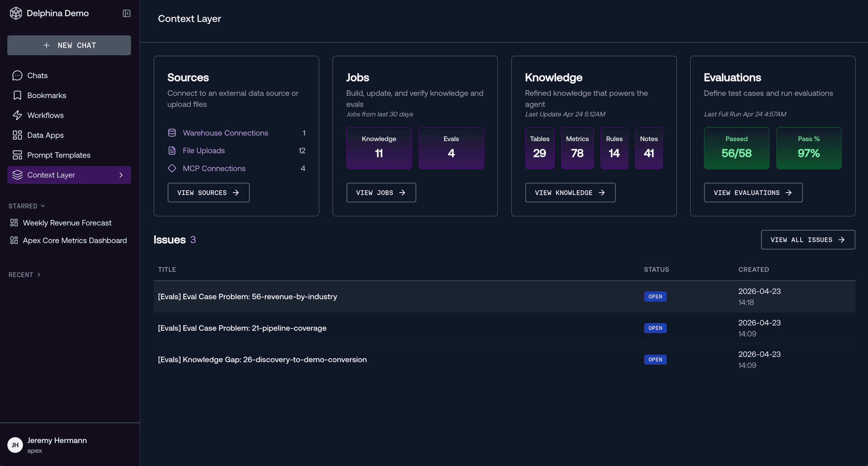Click the Workflows lightning icon

coord(17,115)
